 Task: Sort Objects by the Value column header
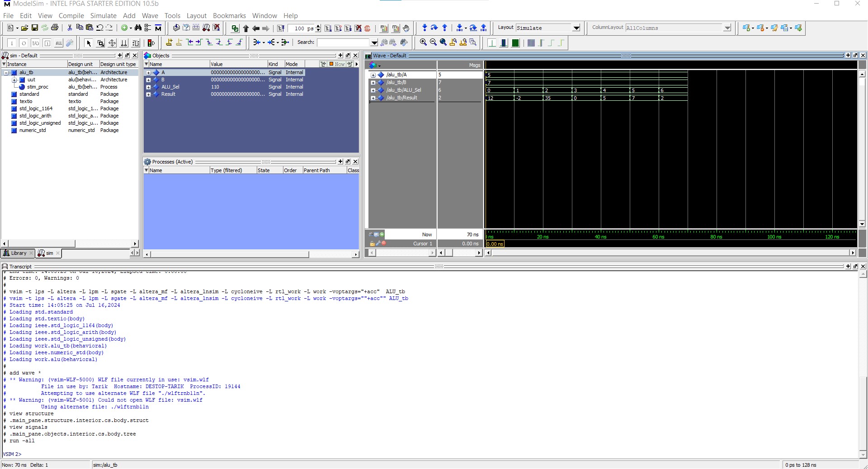tap(238, 64)
